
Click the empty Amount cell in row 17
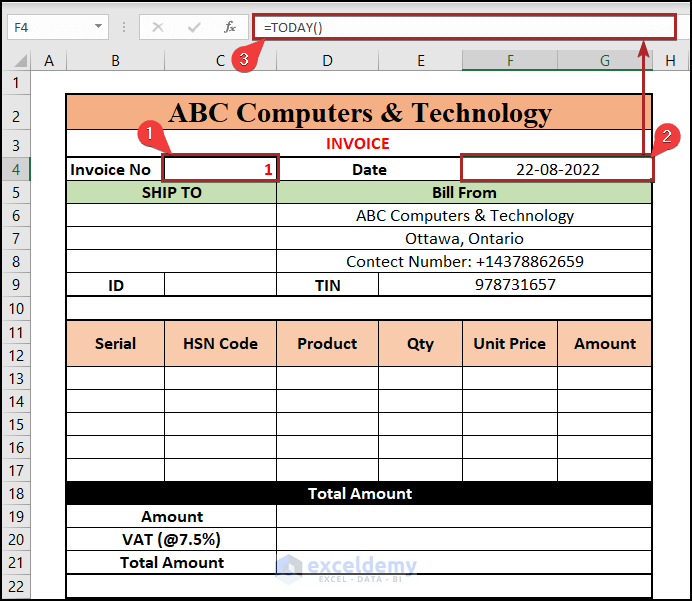coord(605,470)
